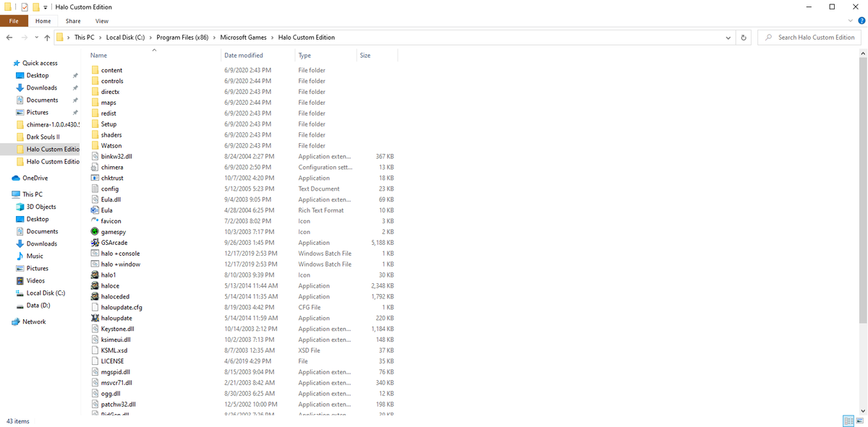Switch to large icons view button
This screenshot has height=427, width=868.
click(x=861, y=420)
